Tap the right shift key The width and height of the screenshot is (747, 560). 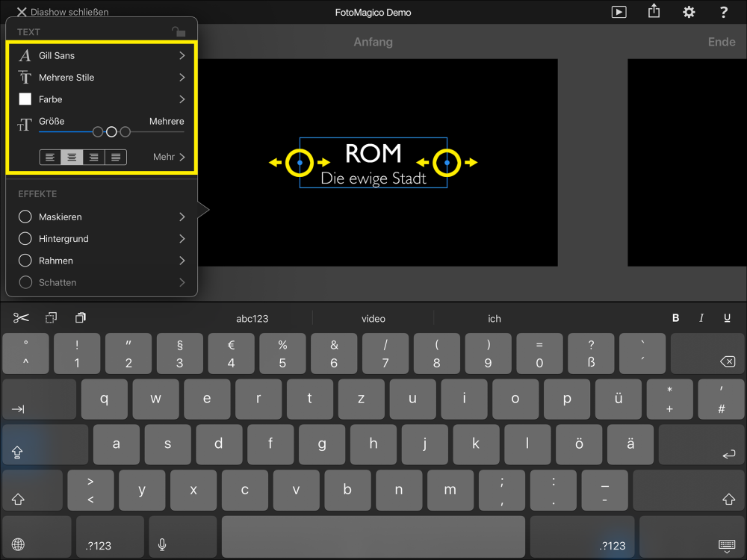[x=689, y=490]
